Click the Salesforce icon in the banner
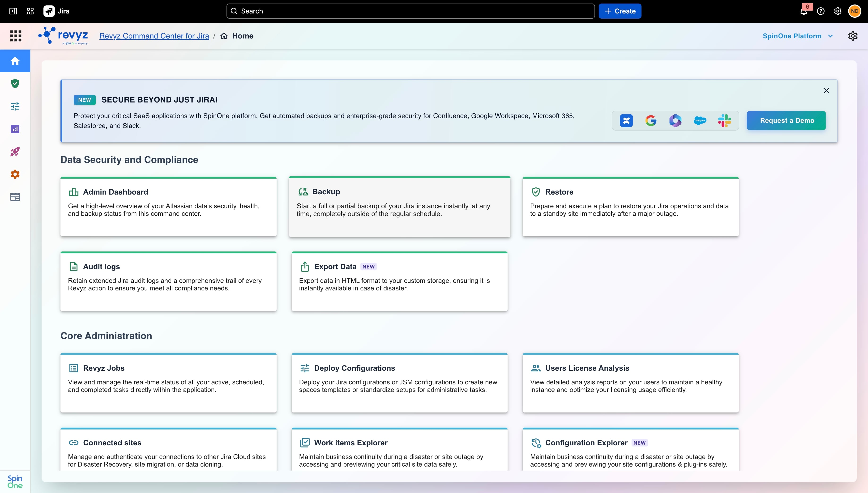The height and width of the screenshot is (493, 868). coord(700,121)
